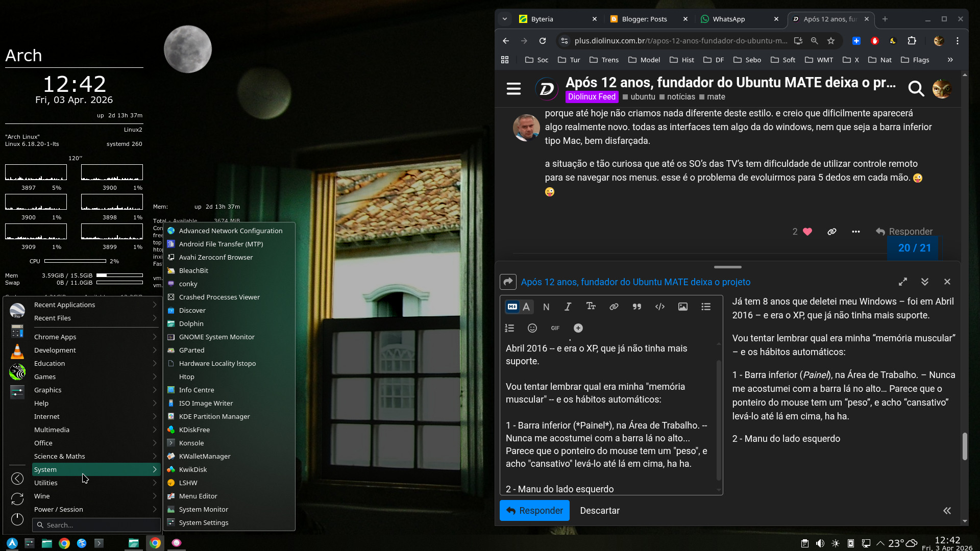Like the post with the heart icon
The image size is (980, 551).
(x=807, y=232)
